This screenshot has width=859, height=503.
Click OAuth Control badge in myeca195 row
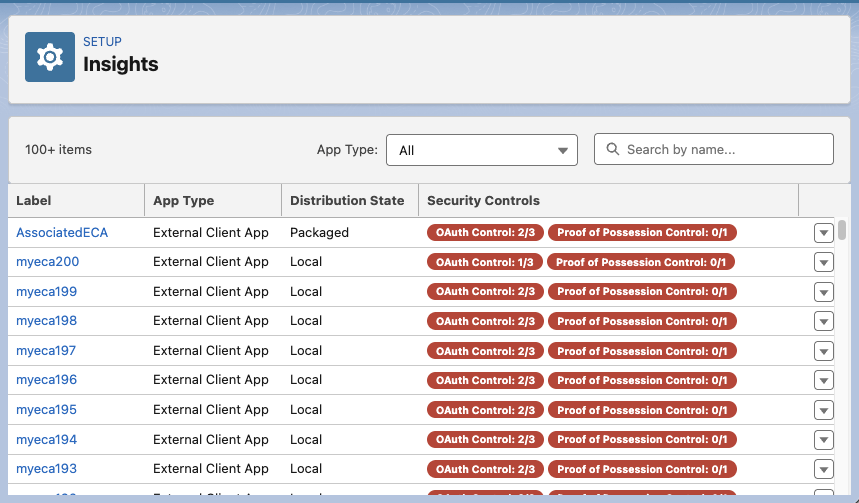point(485,410)
